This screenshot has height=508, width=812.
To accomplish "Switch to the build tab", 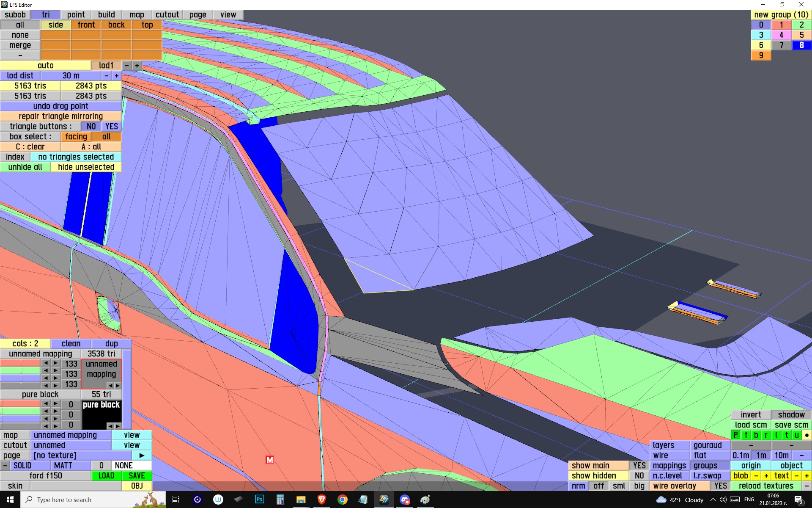I will tap(106, 15).
